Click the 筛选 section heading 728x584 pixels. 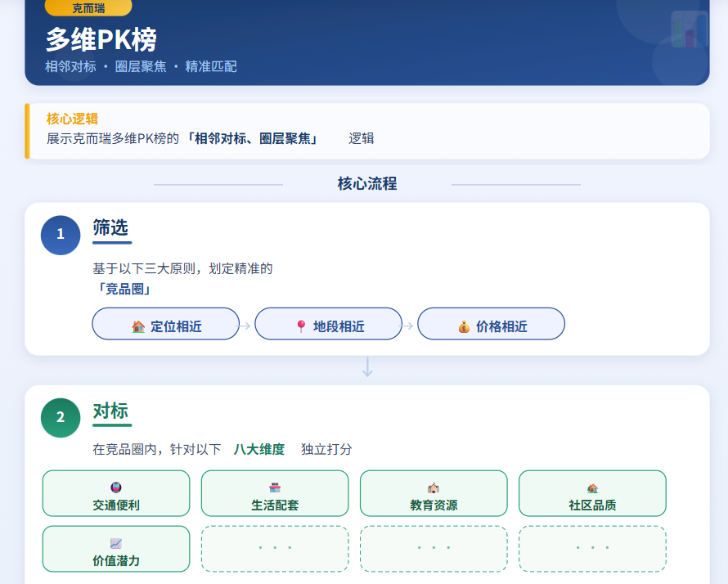[110, 227]
